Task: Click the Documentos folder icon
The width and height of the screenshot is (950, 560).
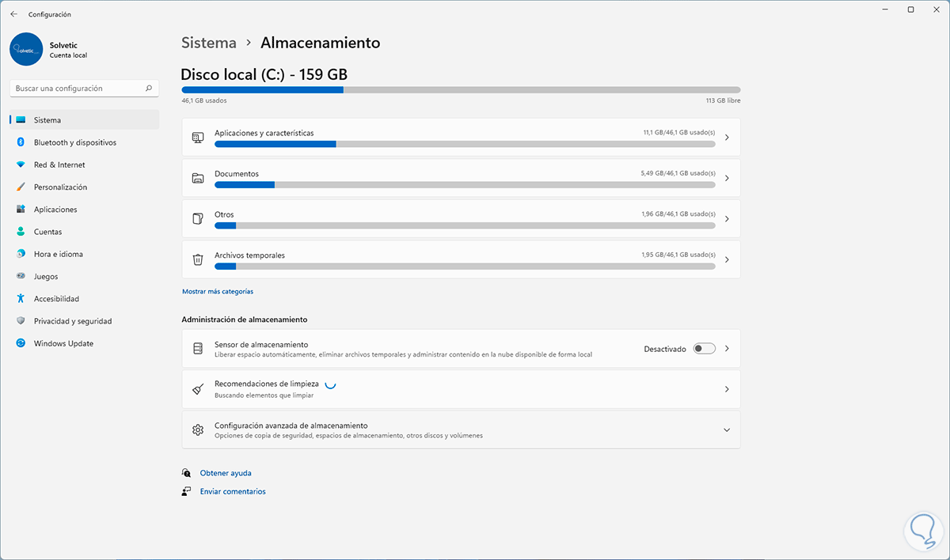Action: (x=198, y=178)
